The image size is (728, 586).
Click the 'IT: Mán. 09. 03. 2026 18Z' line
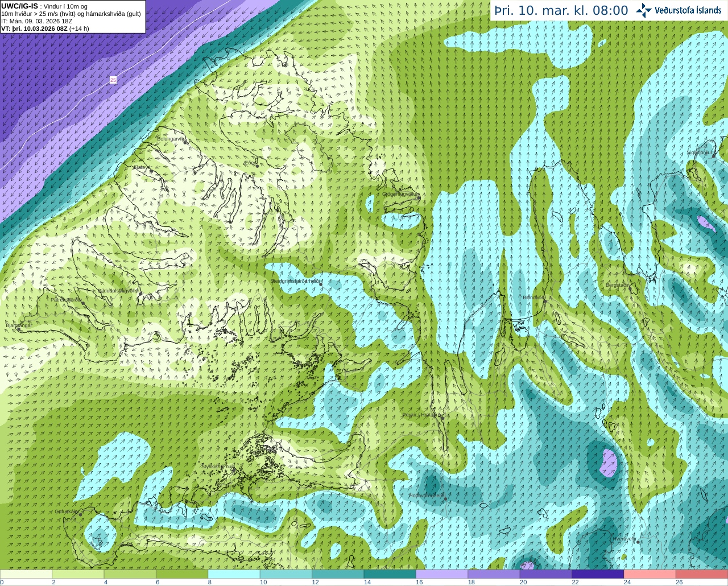pos(36,21)
